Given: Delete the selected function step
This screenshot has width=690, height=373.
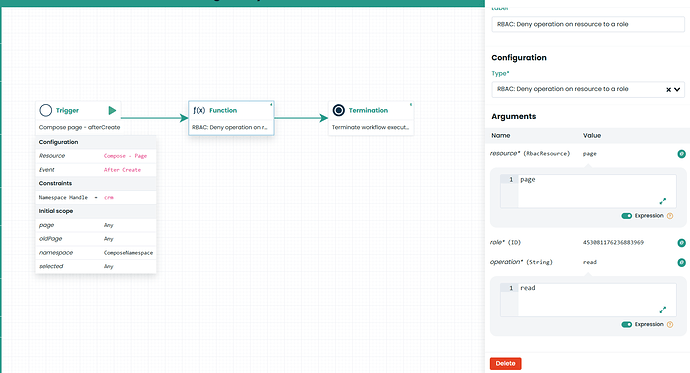Looking at the screenshot, I should pos(506,363).
